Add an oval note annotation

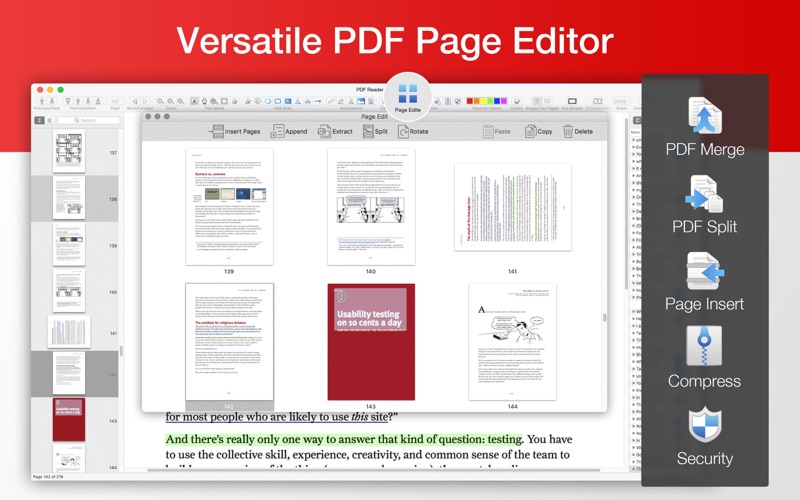pos(267,101)
